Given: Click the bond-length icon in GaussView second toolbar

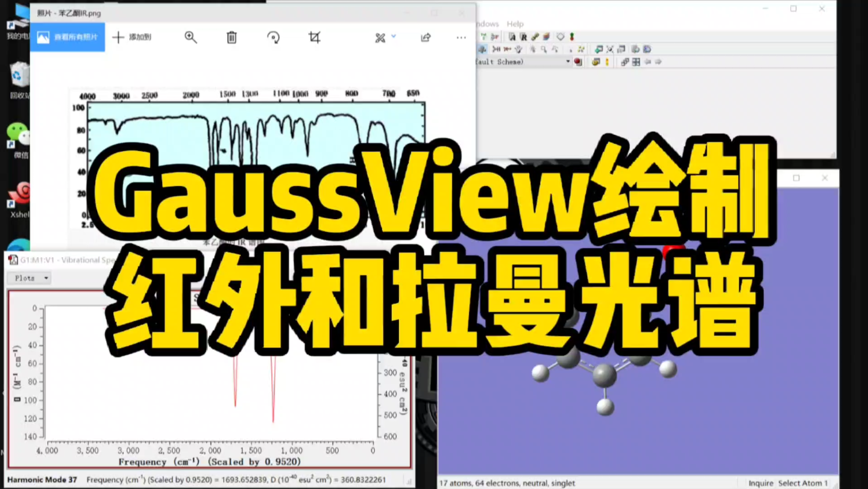Looking at the screenshot, I should click(x=496, y=49).
